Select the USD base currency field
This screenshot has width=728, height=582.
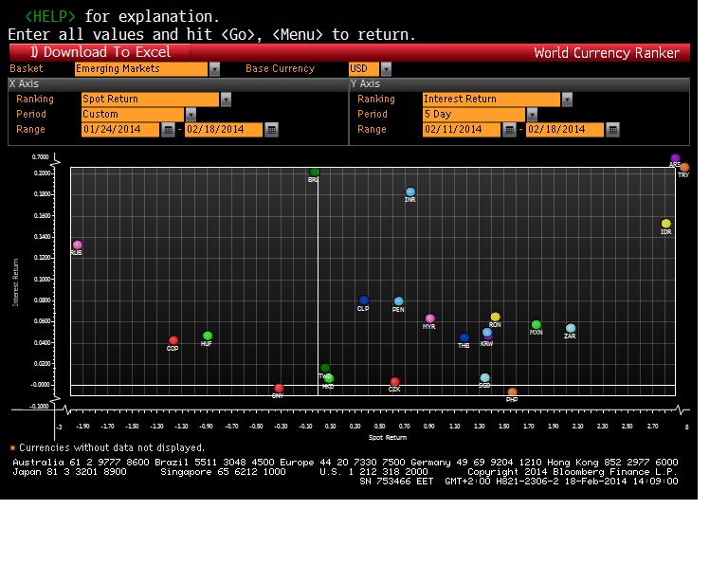coord(364,68)
